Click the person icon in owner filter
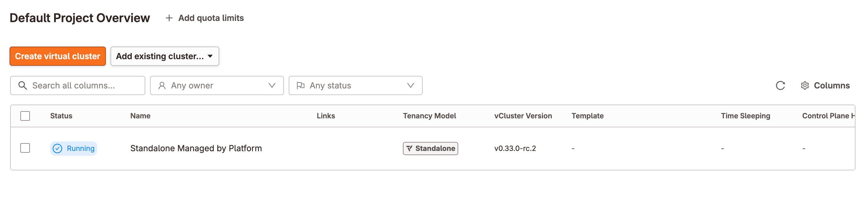The image size is (868, 208). pyautogui.click(x=162, y=86)
